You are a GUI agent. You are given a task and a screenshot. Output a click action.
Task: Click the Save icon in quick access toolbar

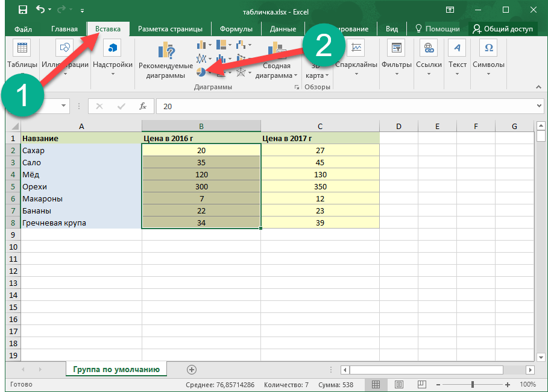tap(22, 10)
